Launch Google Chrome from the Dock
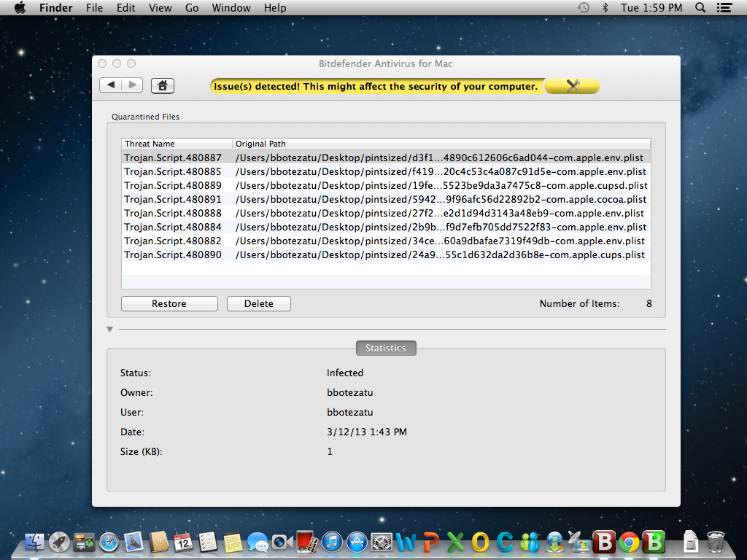This screenshot has height=560, width=747. tap(628, 541)
